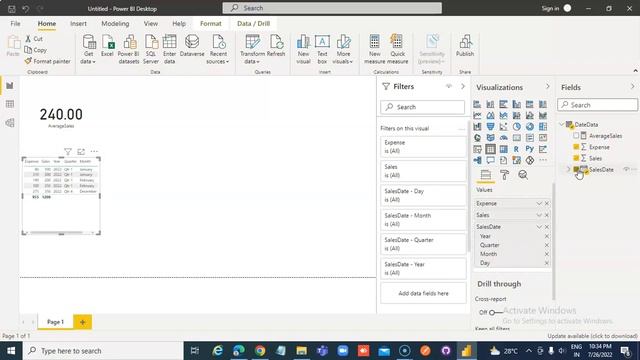Open More options on table visual
The height and width of the screenshot is (360, 640).
tap(94, 151)
